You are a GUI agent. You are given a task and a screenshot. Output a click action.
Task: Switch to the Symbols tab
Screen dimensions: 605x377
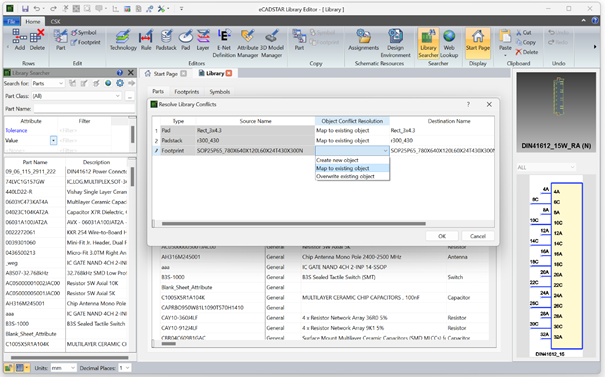(220, 92)
